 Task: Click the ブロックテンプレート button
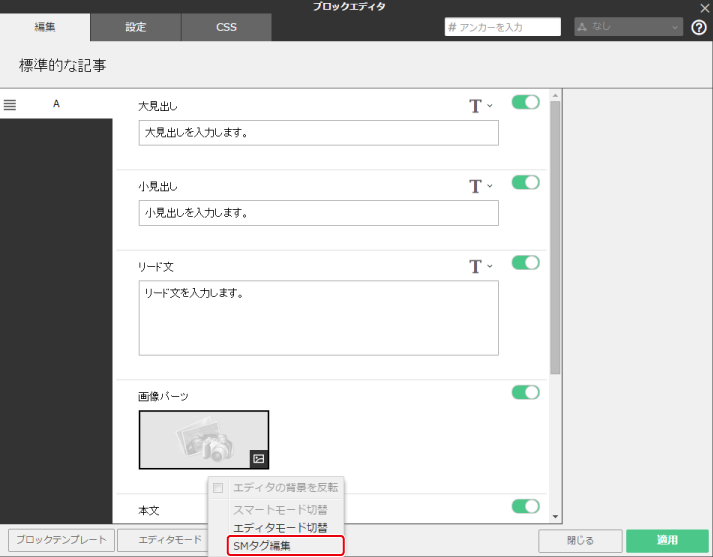click(61, 540)
